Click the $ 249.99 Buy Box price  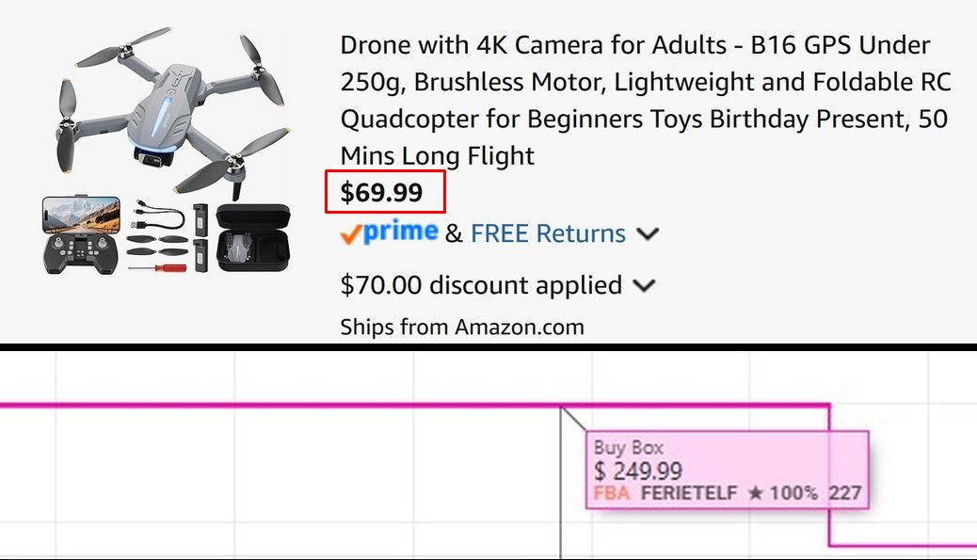[637, 471]
